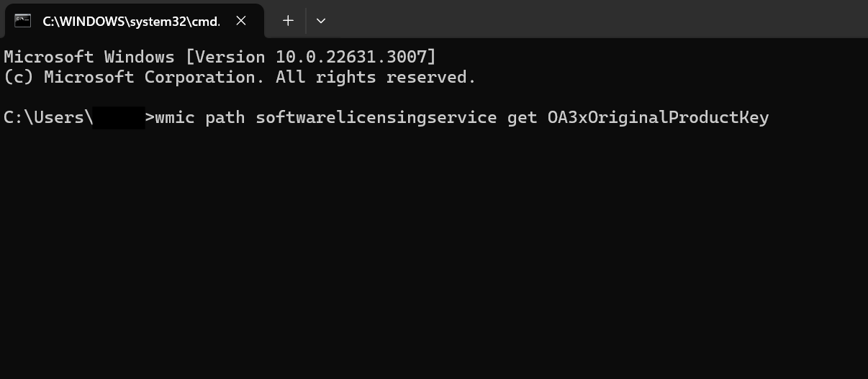Click the redacted username block
868x379 pixels.
(x=119, y=117)
